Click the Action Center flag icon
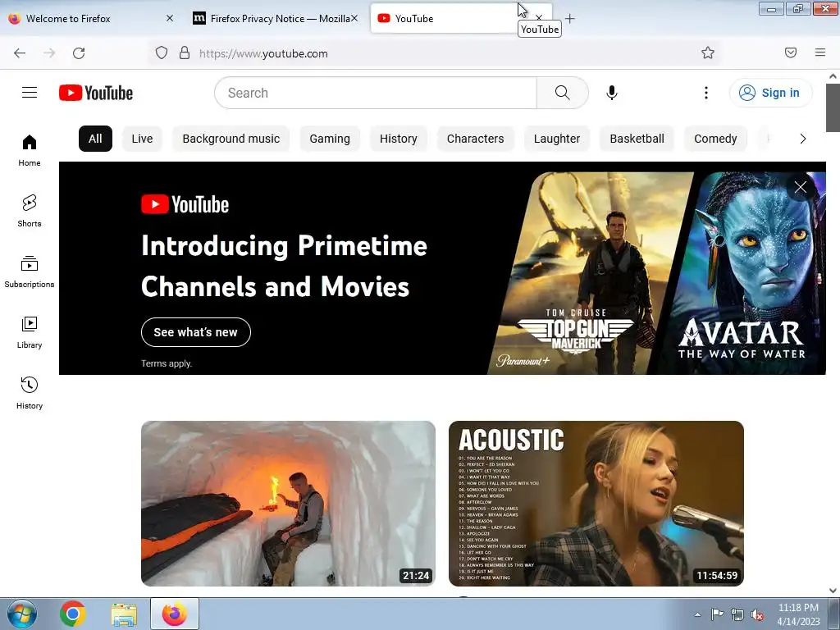 pyautogui.click(x=717, y=614)
